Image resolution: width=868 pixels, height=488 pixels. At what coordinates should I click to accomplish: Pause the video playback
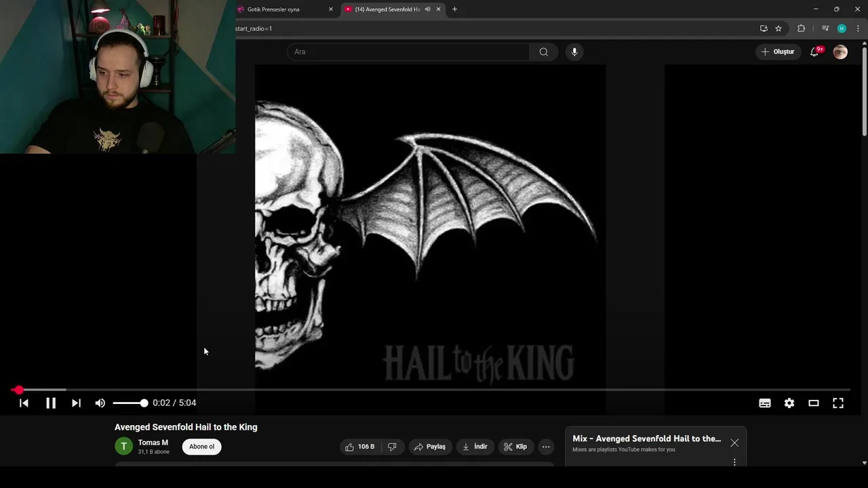click(x=51, y=403)
